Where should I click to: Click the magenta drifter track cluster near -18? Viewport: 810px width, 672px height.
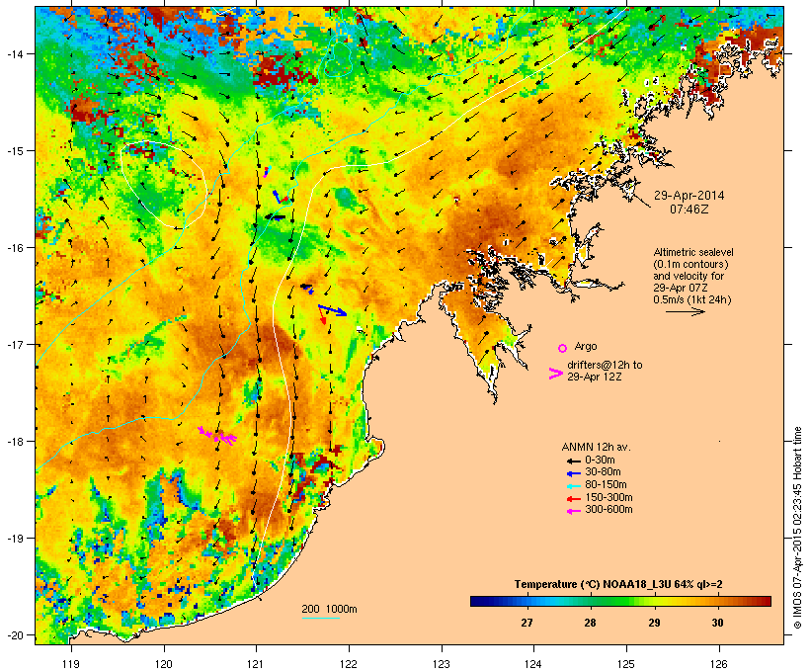click(x=218, y=436)
